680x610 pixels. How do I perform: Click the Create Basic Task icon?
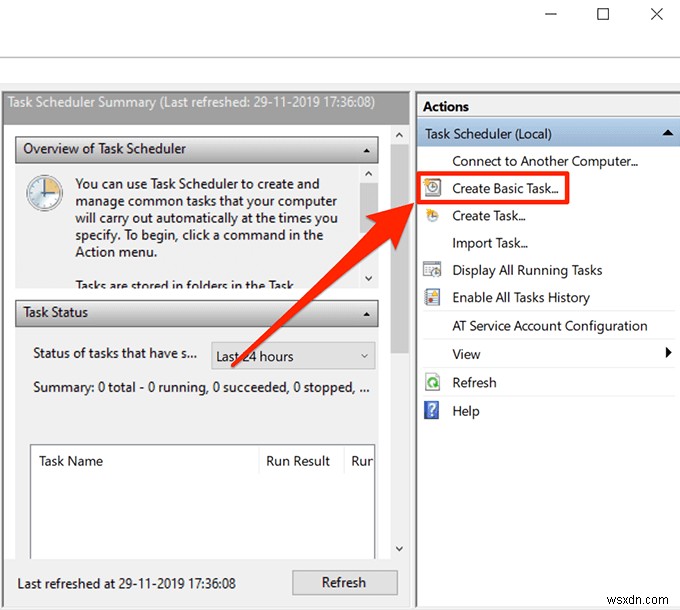click(x=432, y=188)
